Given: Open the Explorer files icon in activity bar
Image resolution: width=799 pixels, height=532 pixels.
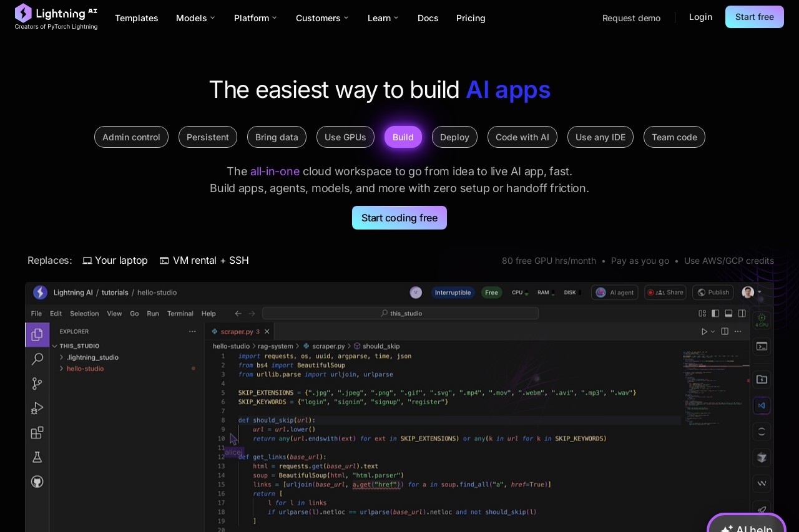Looking at the screenshot, I should click(37, 334).
